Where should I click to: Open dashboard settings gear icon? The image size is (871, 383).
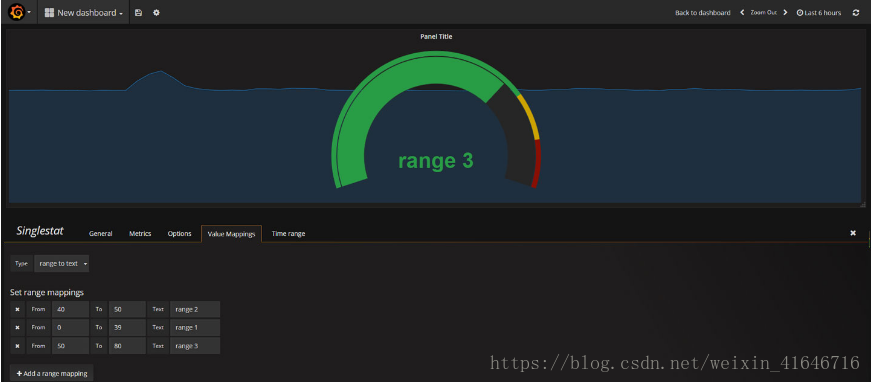[156, 12]
